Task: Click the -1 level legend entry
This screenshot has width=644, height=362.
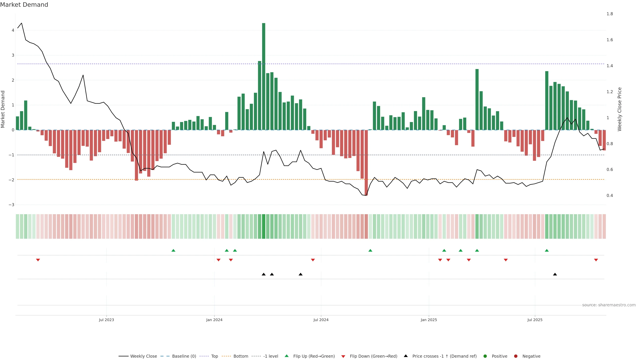Action: coord(271,356)
